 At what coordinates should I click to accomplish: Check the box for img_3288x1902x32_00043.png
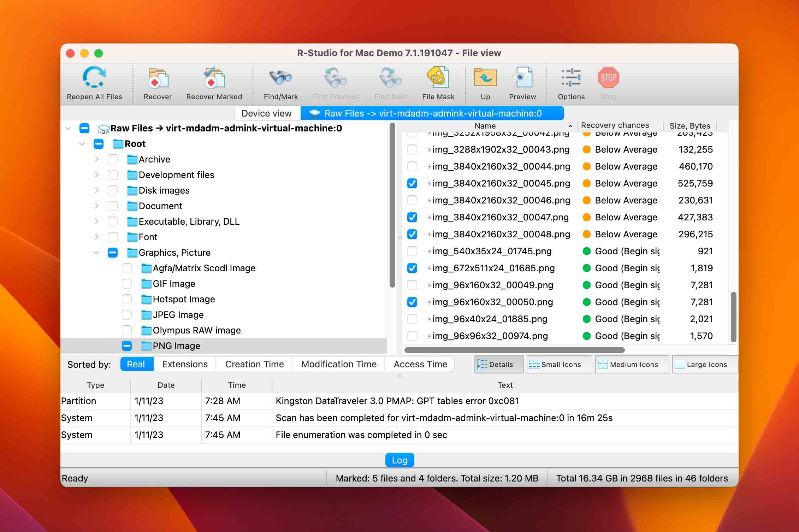[412, 149]
